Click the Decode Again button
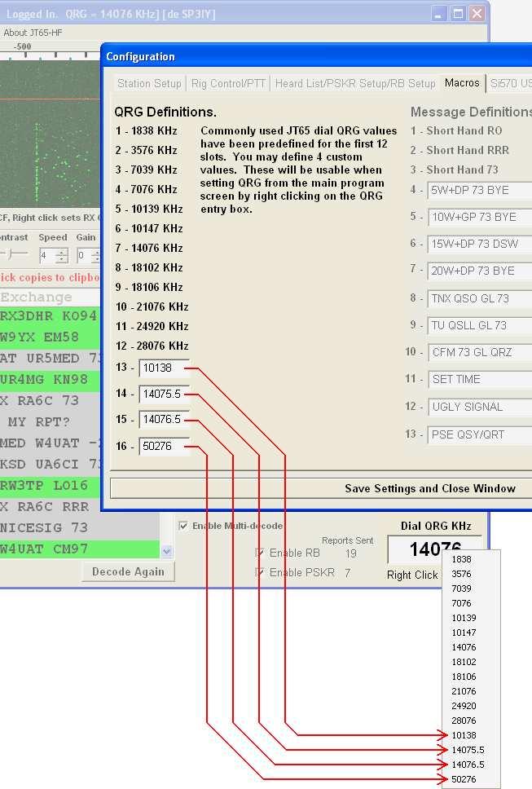 128,571
